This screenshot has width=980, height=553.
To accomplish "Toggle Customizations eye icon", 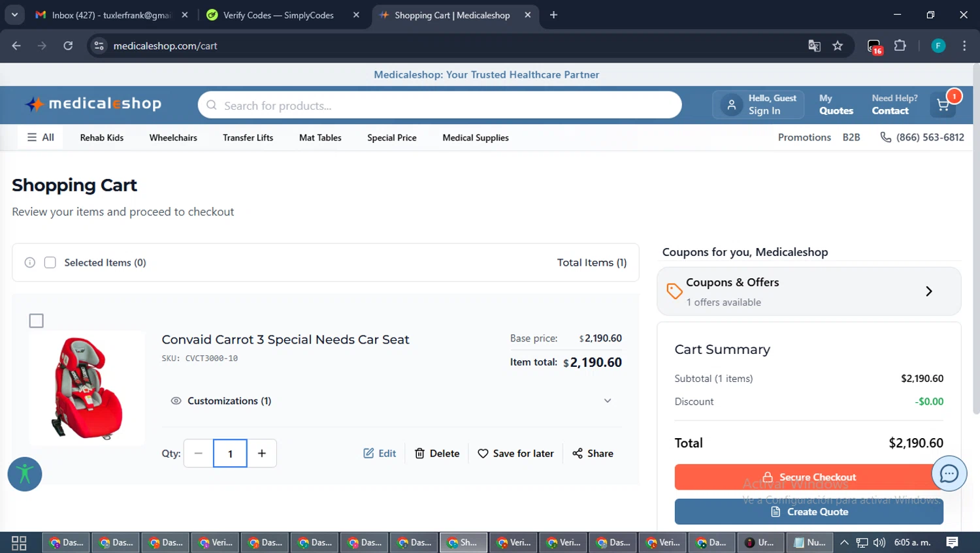I will click(176, 401).
